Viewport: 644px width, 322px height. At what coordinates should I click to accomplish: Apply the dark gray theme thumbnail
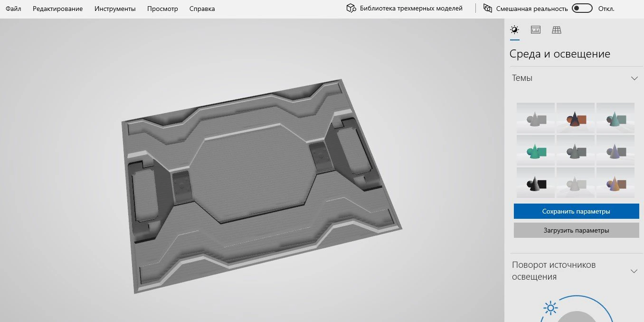(x=576, y=150)
